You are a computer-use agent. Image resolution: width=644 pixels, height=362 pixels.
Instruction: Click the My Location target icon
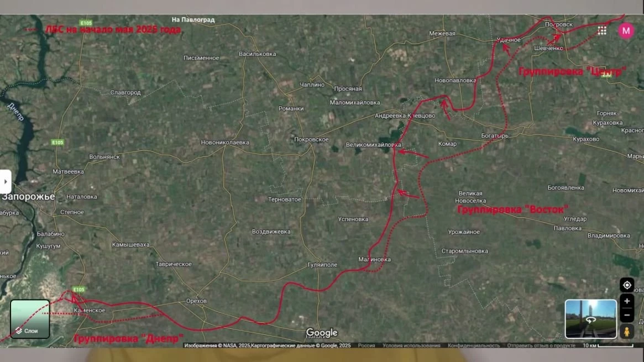627,285
